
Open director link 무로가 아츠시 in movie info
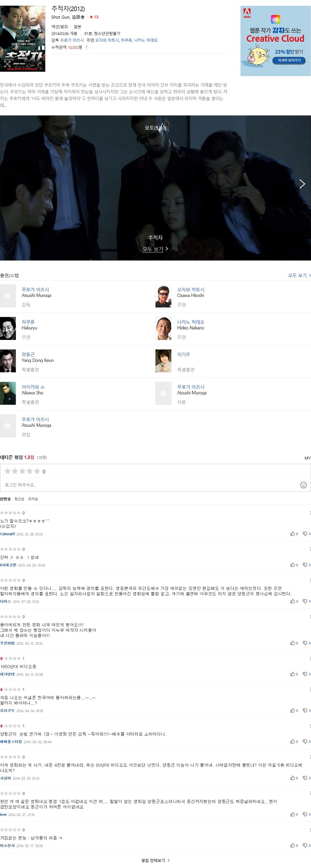coord(72,40)
